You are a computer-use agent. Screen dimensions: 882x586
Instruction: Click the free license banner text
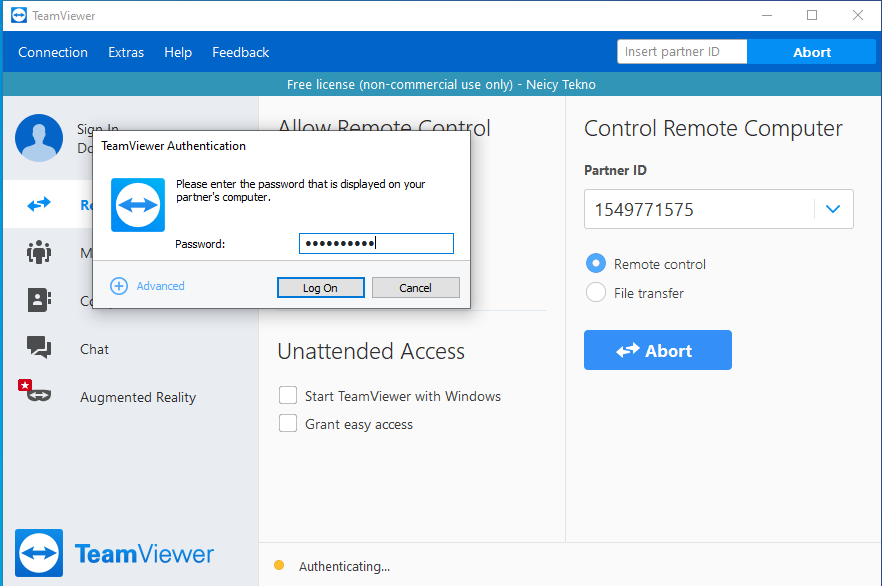441,84
